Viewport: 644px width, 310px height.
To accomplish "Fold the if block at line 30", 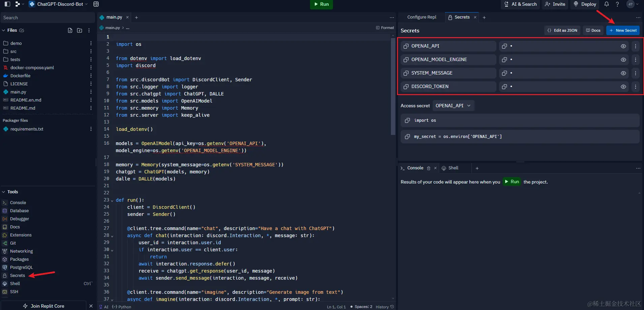I will tap(112, 250).
